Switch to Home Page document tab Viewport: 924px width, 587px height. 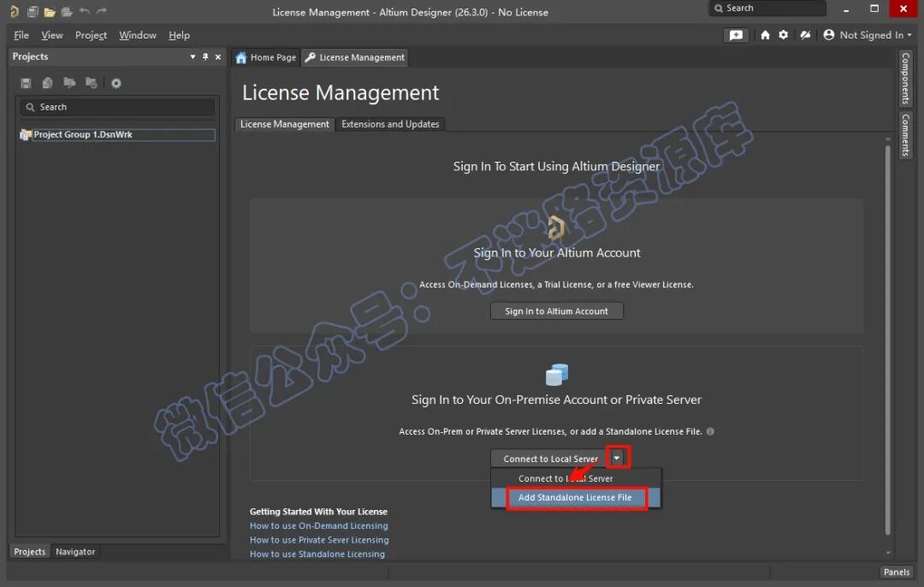266,57
